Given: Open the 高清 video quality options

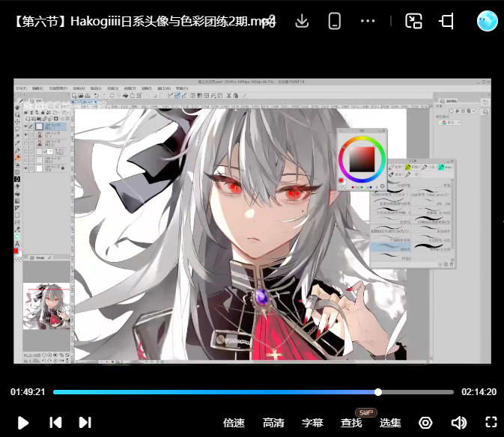Looking at the screenshot, I should 273,423.
